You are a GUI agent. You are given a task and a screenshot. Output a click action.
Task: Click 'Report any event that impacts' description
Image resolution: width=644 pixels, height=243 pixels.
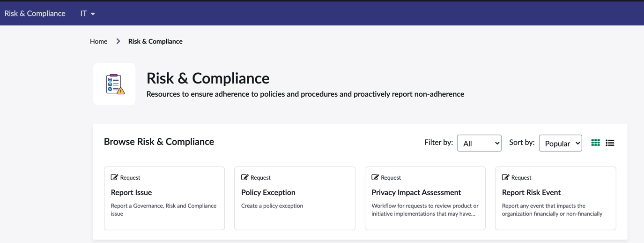(x=552, y=210)
